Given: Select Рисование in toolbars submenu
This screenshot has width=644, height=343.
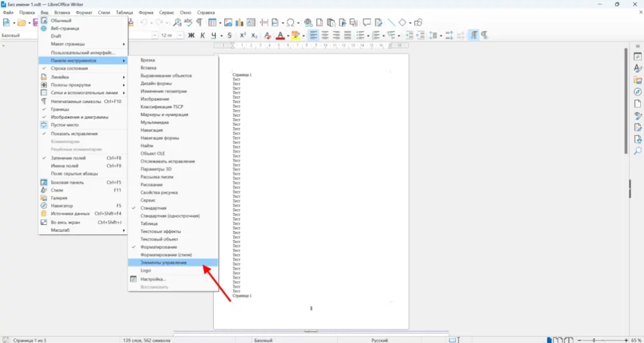Looking at the screenshot, I should tap(173, 185).
